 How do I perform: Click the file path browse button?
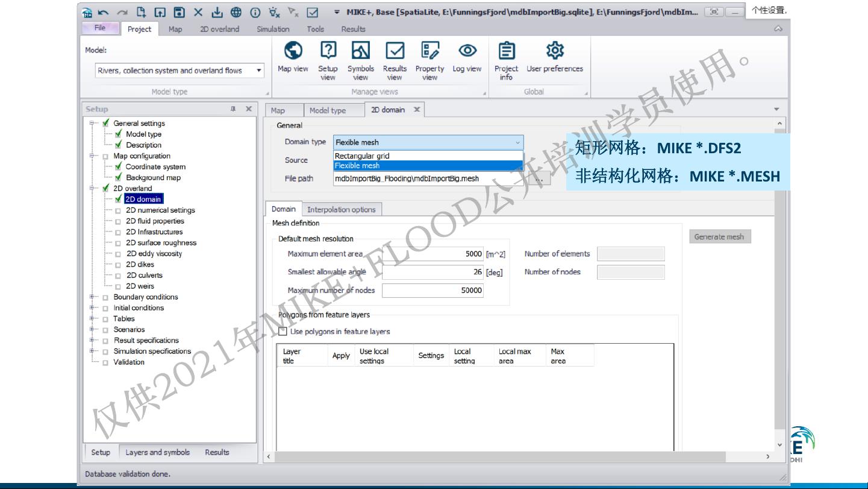pos(540,179)
